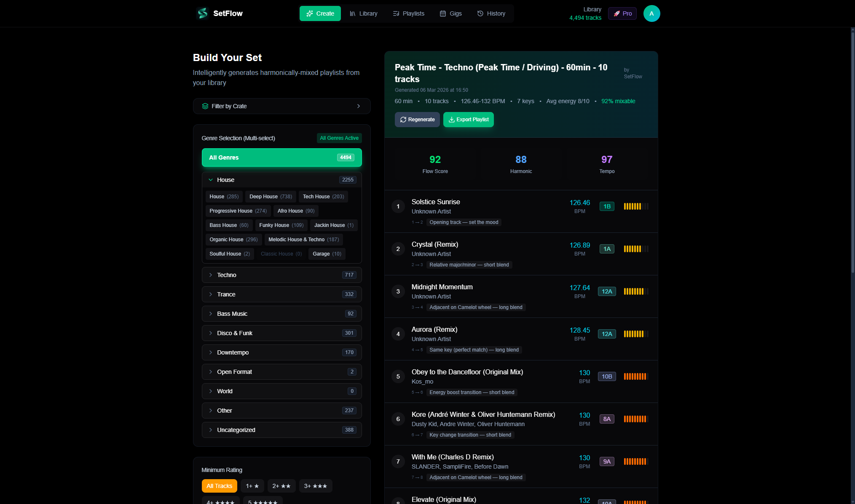The height and width of the screenshot is (504, 855).
Task: Collapse the House genre category
Action: tap(281, 179)
